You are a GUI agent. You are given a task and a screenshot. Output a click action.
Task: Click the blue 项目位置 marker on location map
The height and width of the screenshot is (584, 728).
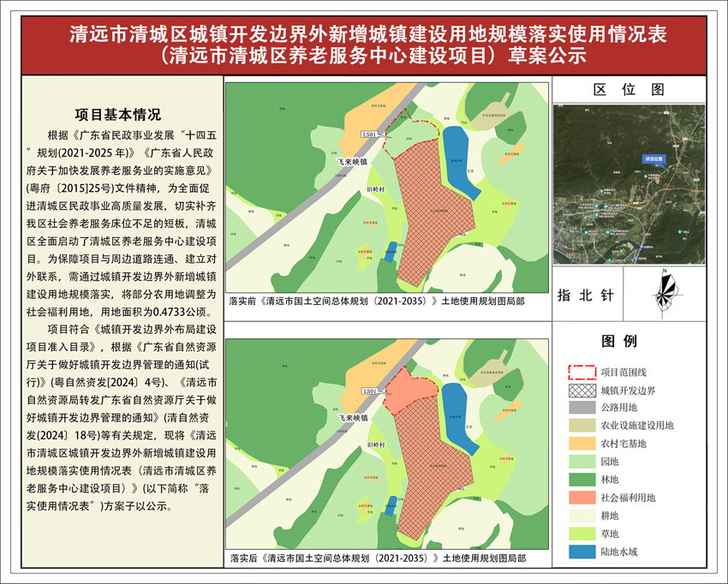click(654, 159)
